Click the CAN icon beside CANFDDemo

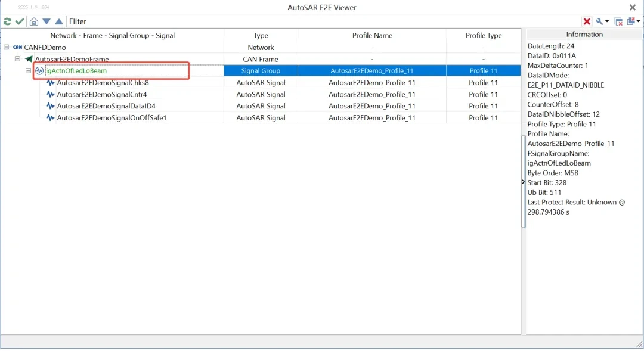click(x=18, y=47)
